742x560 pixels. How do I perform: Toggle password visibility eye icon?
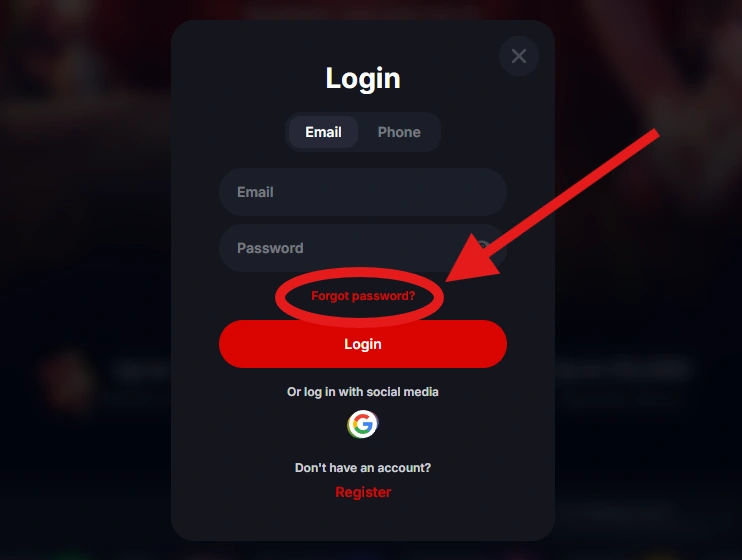point(483,247)
